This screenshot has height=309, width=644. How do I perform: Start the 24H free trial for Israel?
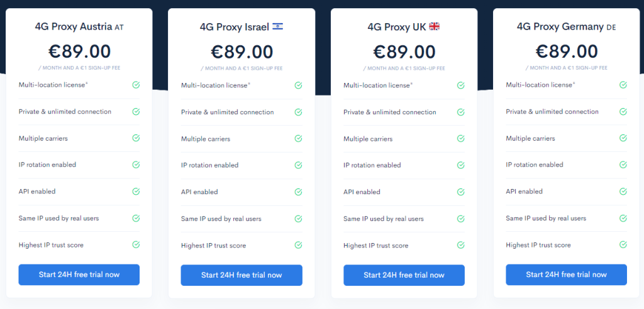point(241,275)
